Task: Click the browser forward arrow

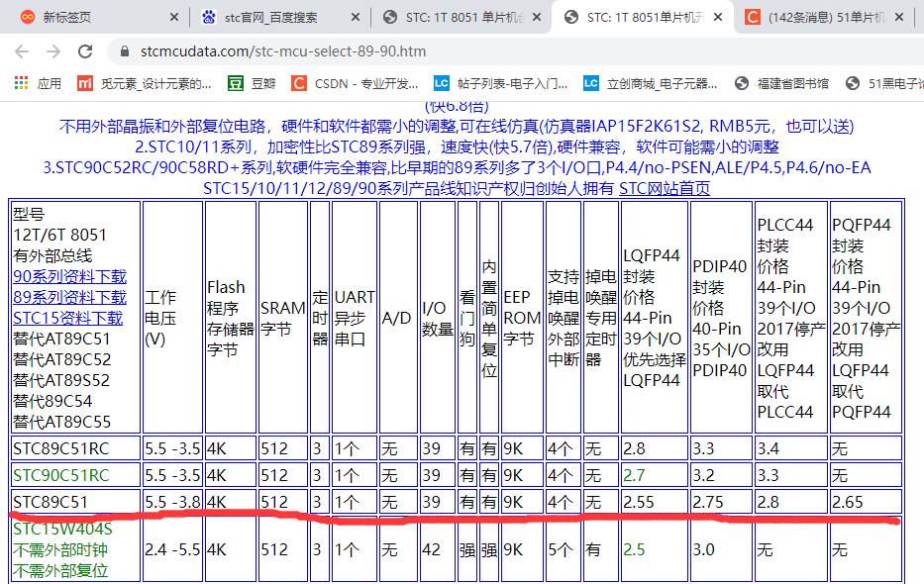Action: [x=54, y=51]
